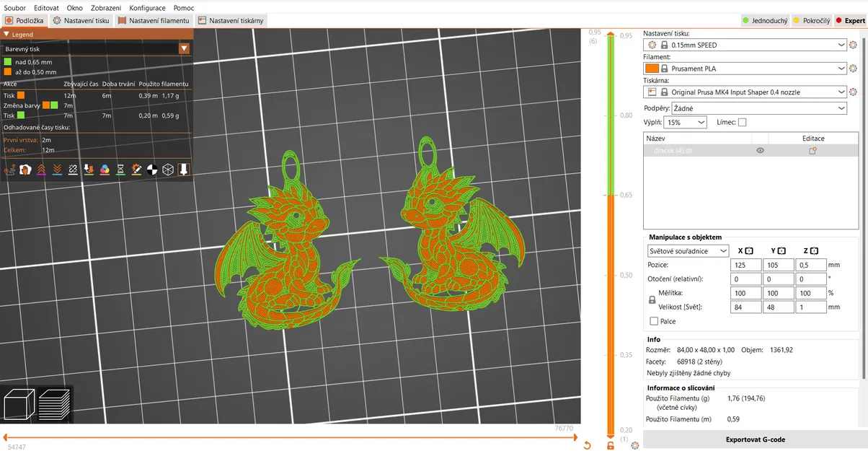Screen dimensions: 868x451
Task: Toggle the scale proportion lock icon
Action: tap(652, 299)
